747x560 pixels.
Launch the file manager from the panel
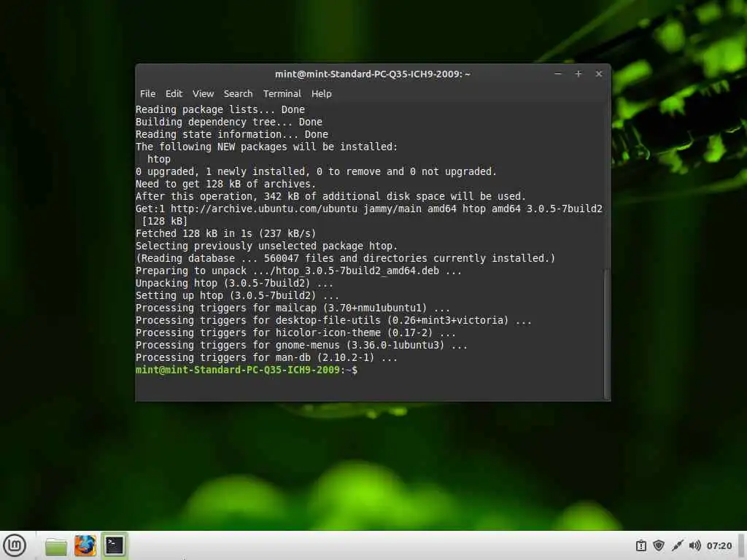click(55, 546)
